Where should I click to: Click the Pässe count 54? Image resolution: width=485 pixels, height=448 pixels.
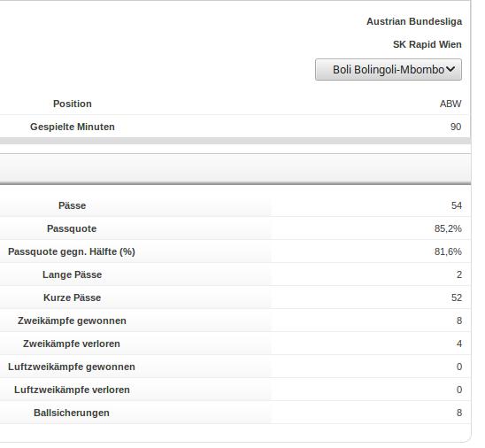click(x=457, y=205)
